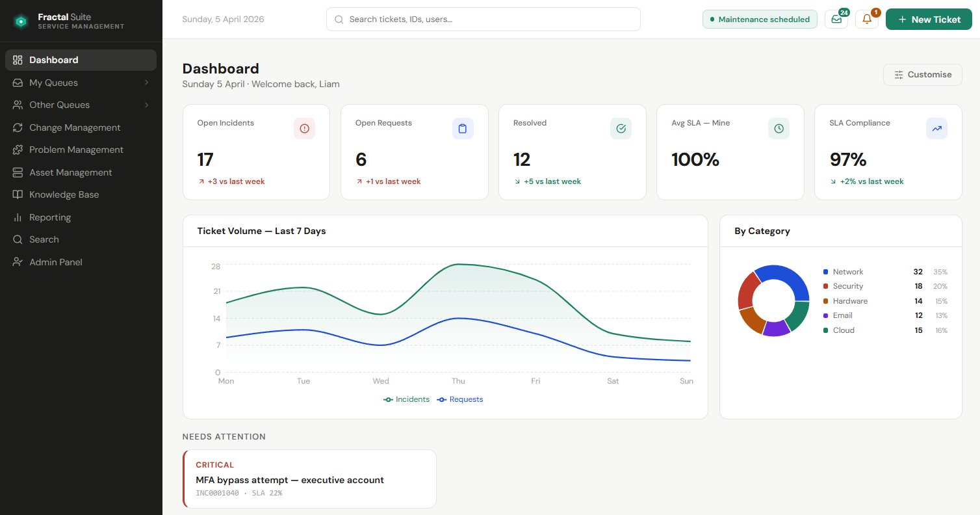Viewport: 980px width, 515px height.
Task: Click the Search magnifier icon in sidebar
Action: click(18, 239)
